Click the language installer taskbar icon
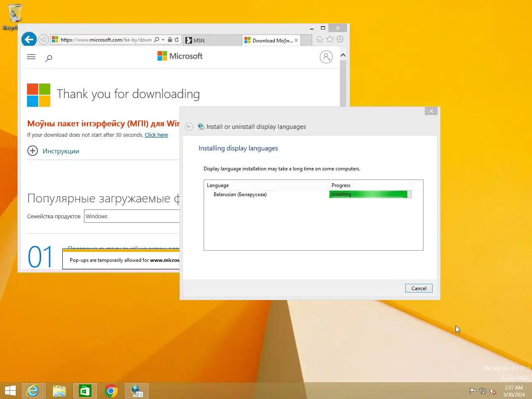 point(137,391)
